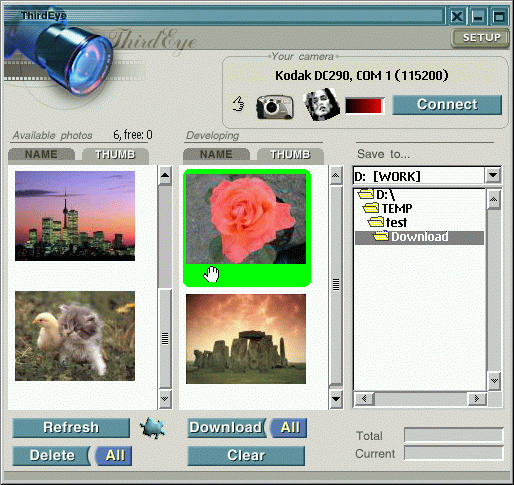Screen dimensions: 514x485
Task: Toggle All option next to Delete
Action: point(115,456)
